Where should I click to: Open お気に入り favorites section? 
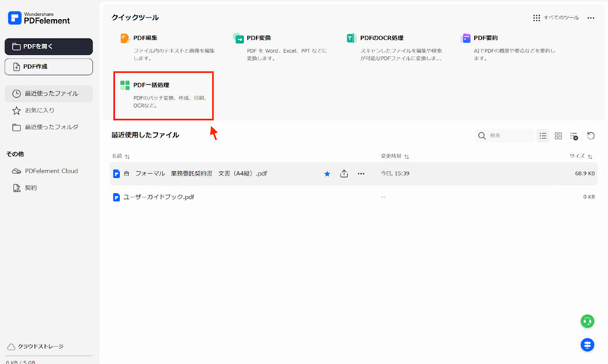(x=49, y=110)
